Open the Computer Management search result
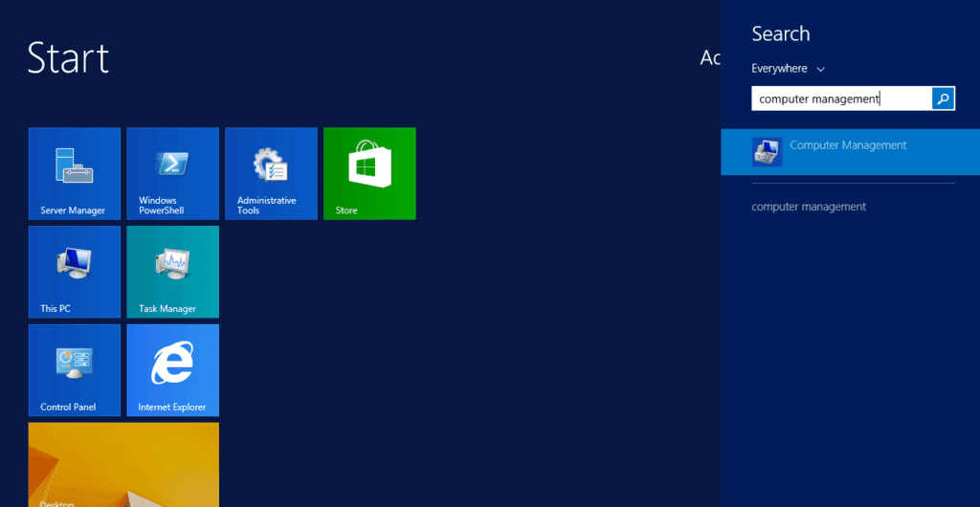980x507 pixels. click(850, 152)
